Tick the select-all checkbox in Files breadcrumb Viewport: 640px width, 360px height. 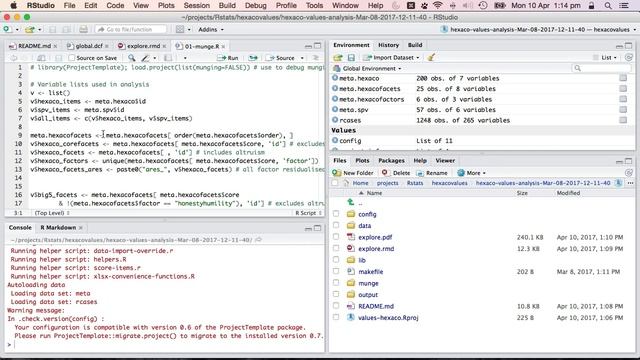click(x=335, y=183)
